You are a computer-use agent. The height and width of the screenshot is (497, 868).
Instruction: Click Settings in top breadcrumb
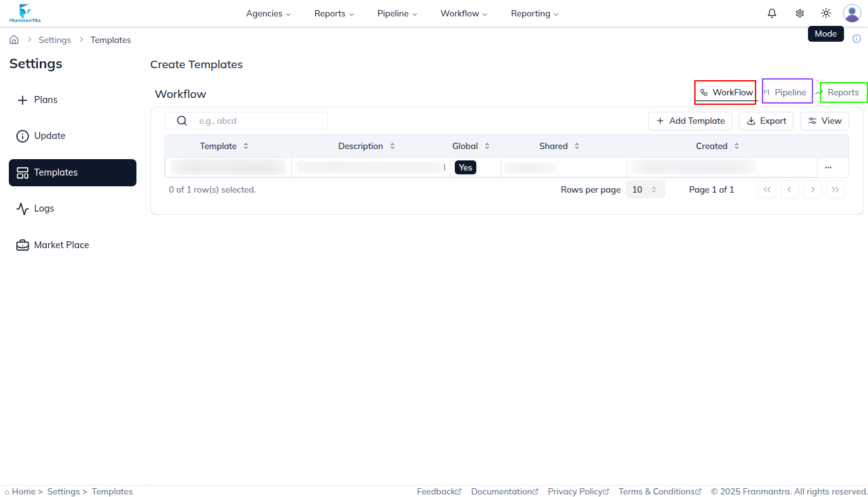(x=55, y=40)
